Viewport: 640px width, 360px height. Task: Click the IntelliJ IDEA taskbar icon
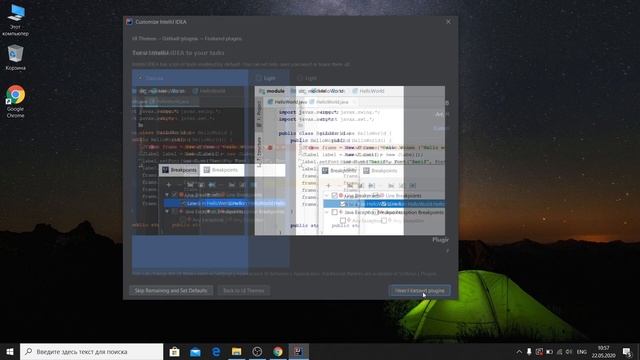tap(299, 351)
